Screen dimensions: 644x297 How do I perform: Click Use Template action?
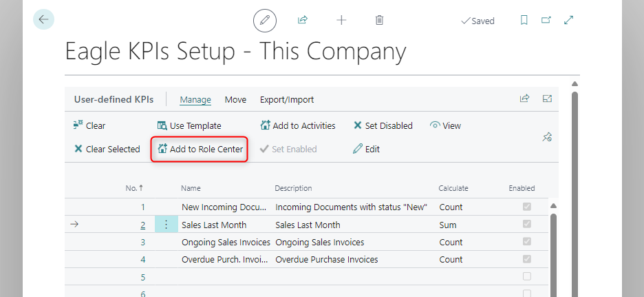tap(189, 126)
